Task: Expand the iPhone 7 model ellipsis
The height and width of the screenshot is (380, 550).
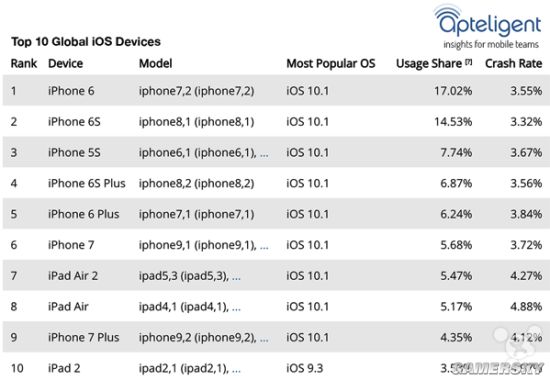Action: point(264,247)
